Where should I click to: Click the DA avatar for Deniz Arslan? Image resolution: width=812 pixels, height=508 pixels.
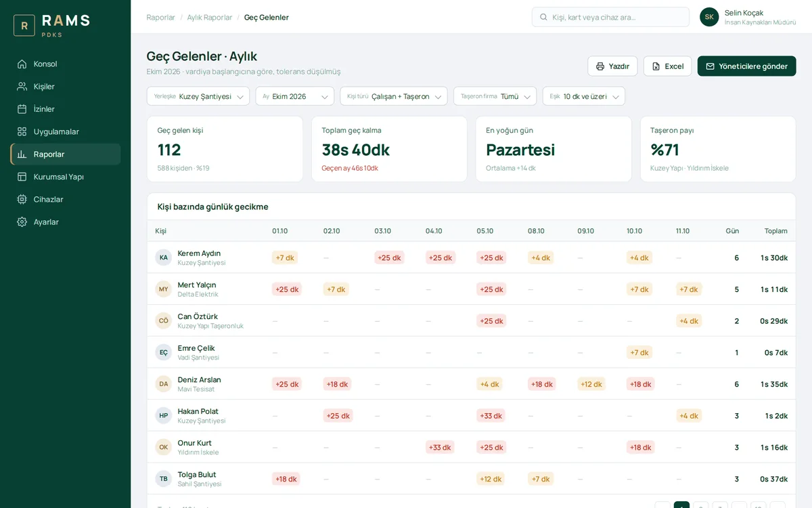(164, 384)
